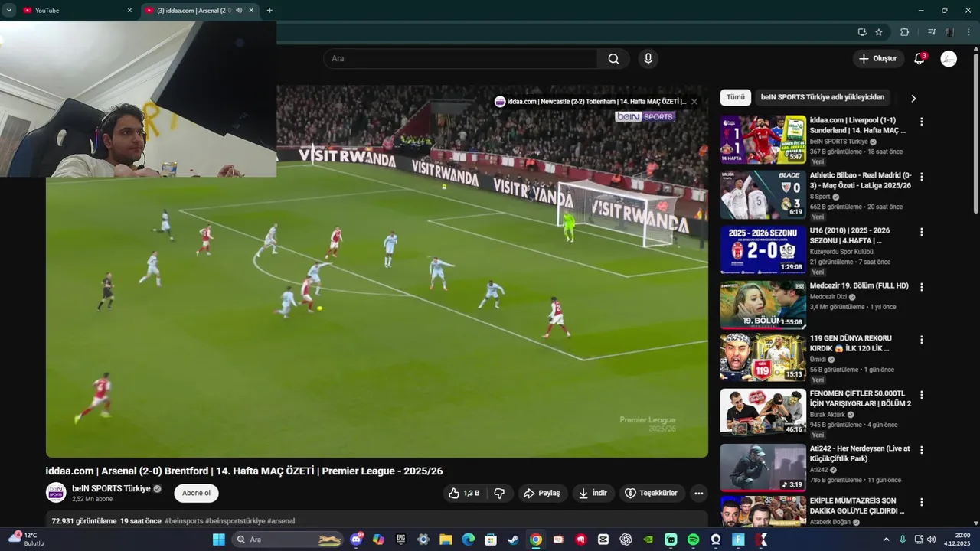Open options for 119 GEN video
Image resolution: width=980 pixels, height=551 pixels.
[x=922, y=340]
